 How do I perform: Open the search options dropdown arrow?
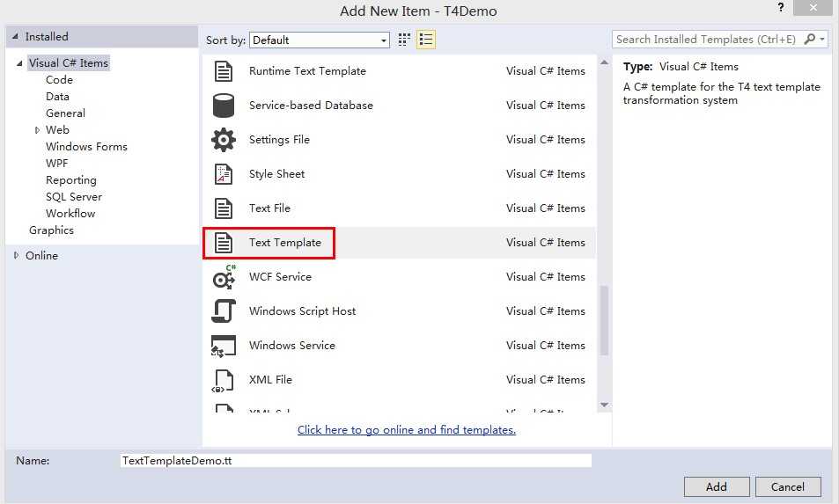[822, 39]
